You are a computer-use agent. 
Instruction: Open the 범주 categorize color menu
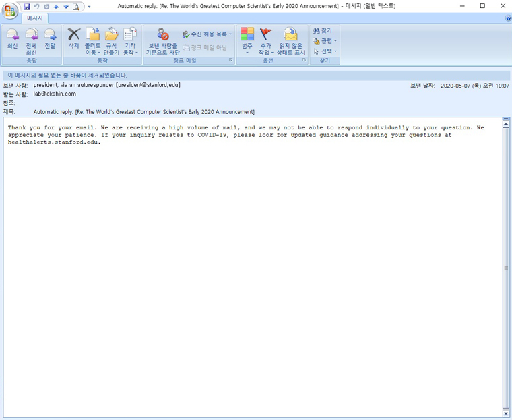[x=247, y=42]
